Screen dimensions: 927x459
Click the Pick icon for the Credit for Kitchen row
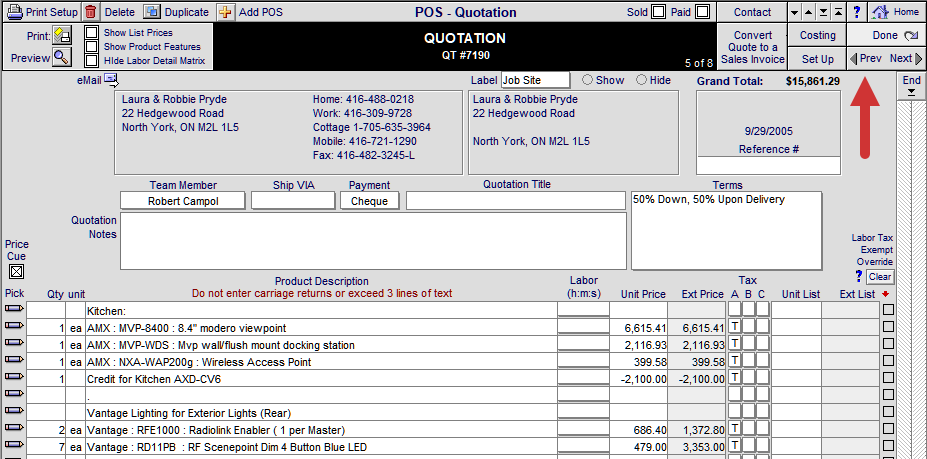(x=14, y=376)
